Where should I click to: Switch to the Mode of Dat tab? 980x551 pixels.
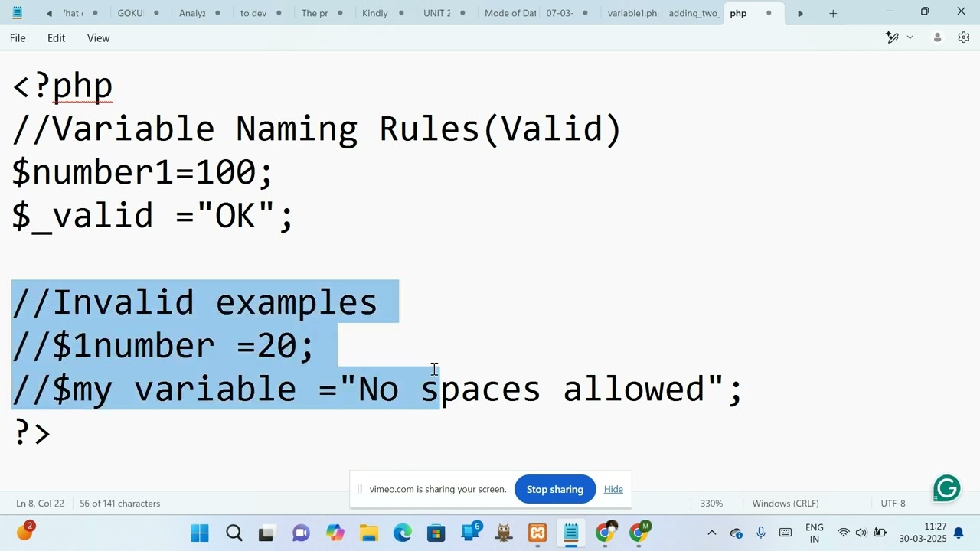click(x=510, y=13)
